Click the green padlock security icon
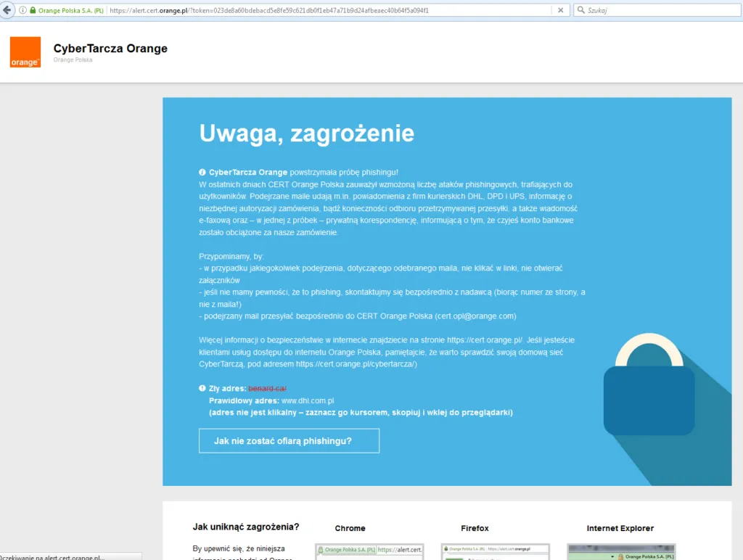 [33, 10]
